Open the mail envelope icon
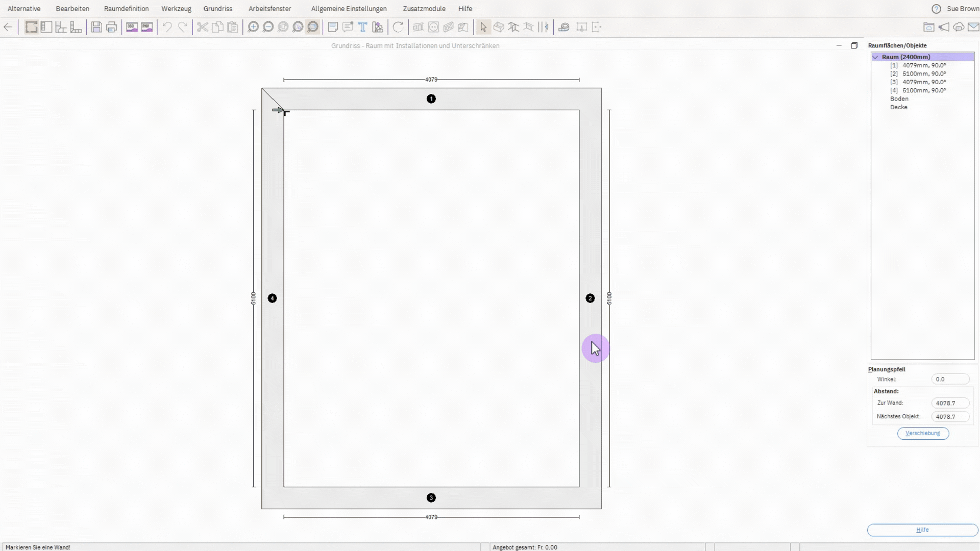 pyautogui.click(x=973, y=27)
